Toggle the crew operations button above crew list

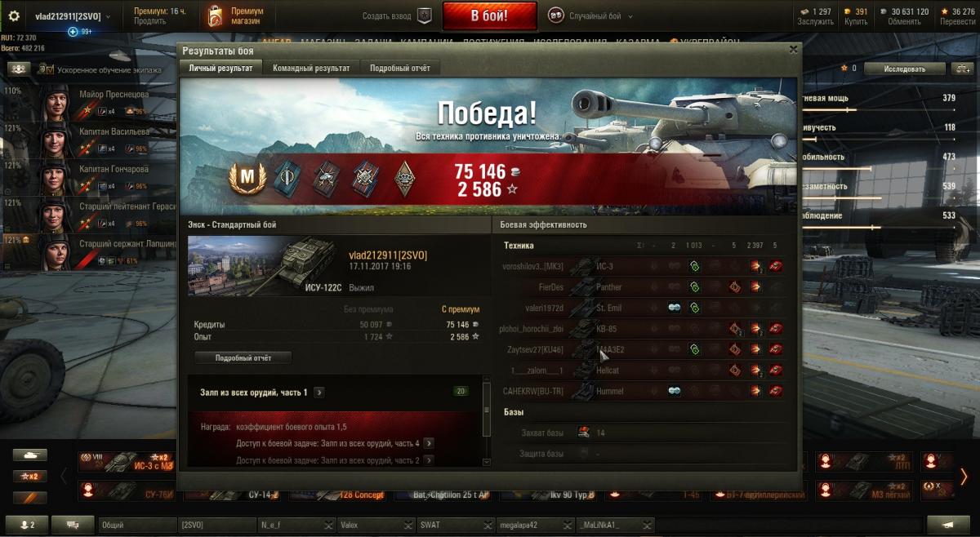(x=18, y=69)
